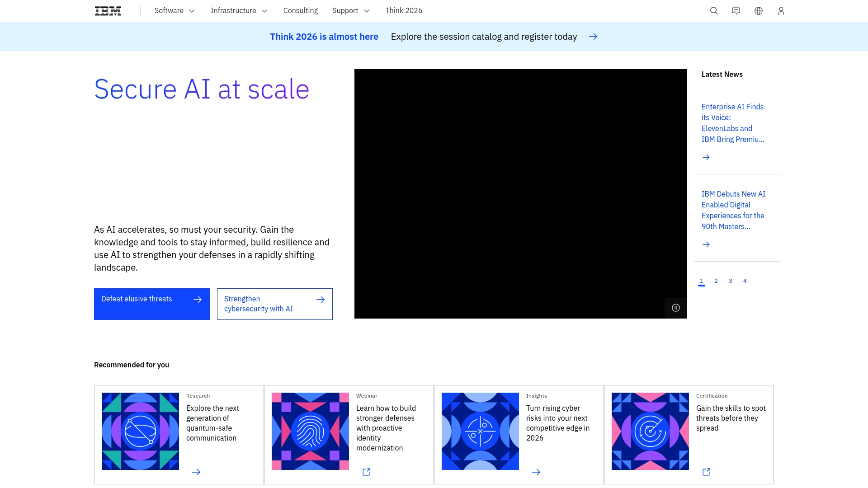The width and height of the screenshot is (868, 488).
Task: Open the search magnifier icon
Action: pyautogui.click(x=714, y=11)
